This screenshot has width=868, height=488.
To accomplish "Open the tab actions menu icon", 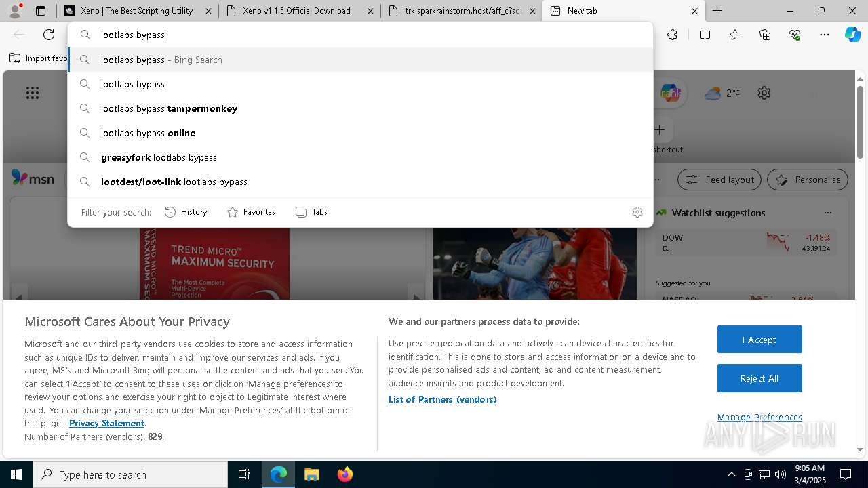I will pyautogui.click(x=41, y=11).
